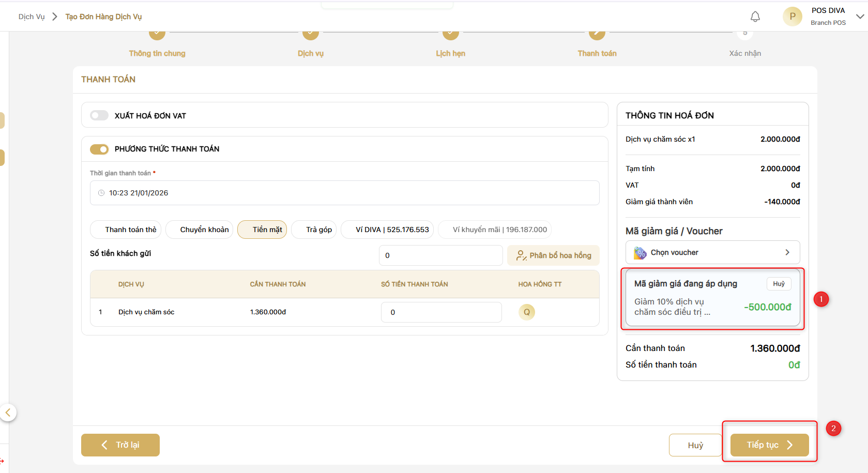This screenshot has height=473, width=868.
Task: Click the left sidebar collapse arrow
Action: (8, 413)
